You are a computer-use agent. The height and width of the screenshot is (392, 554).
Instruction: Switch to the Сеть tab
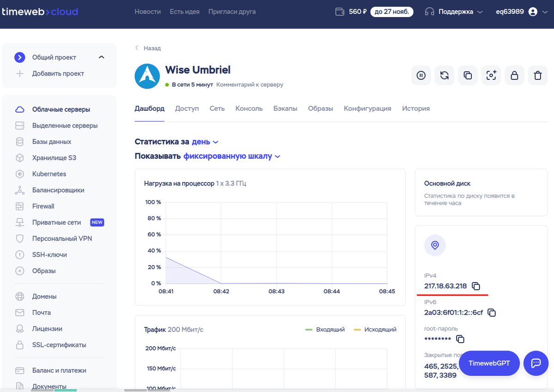(217, 108)
